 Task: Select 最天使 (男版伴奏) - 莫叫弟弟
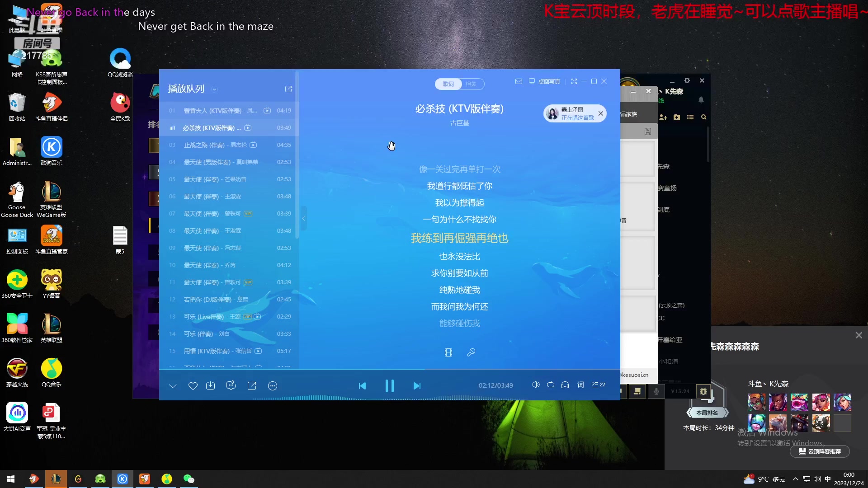[228, 162]
